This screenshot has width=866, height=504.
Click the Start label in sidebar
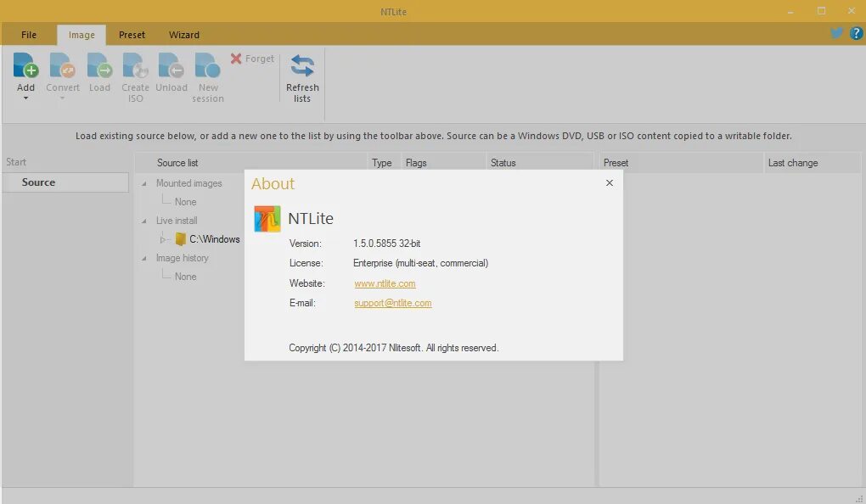coord(16,162)
